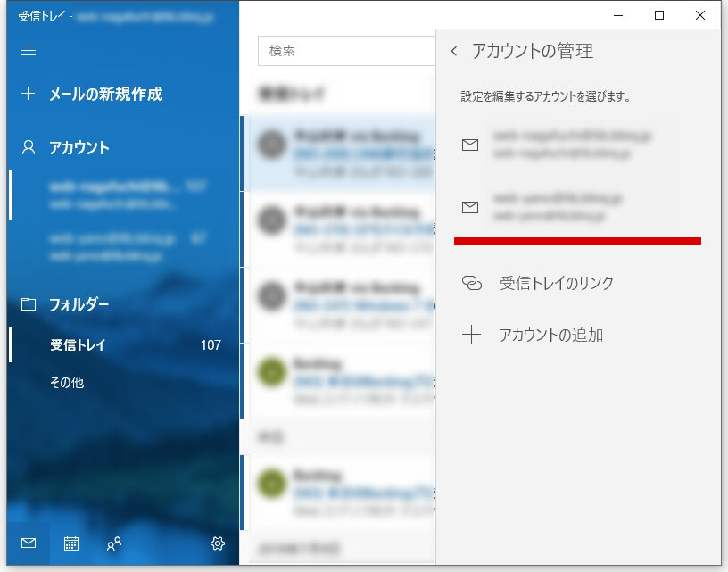Click envelope icon of first managed account
728x572 pixels.
tap(470, 145)
